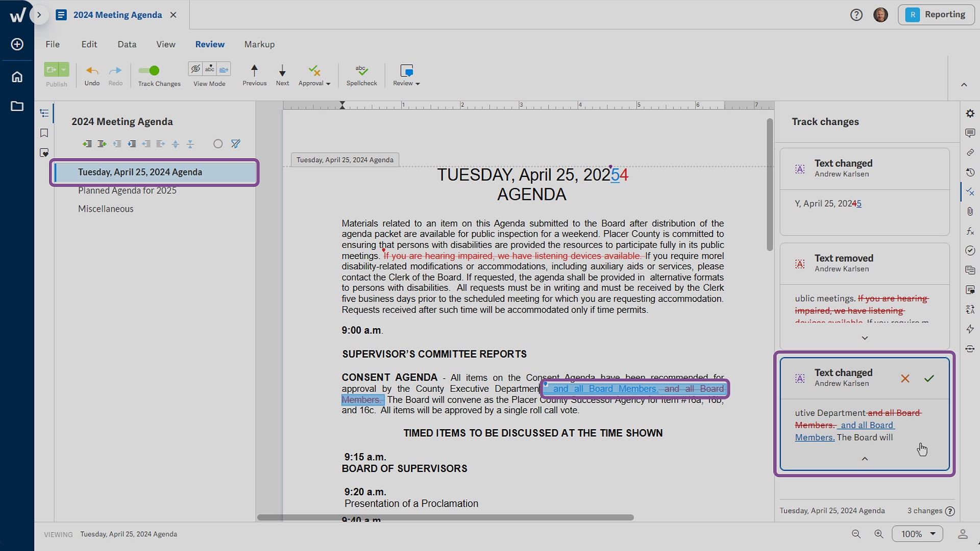Open the Reporting workspace button

(936, 15)
